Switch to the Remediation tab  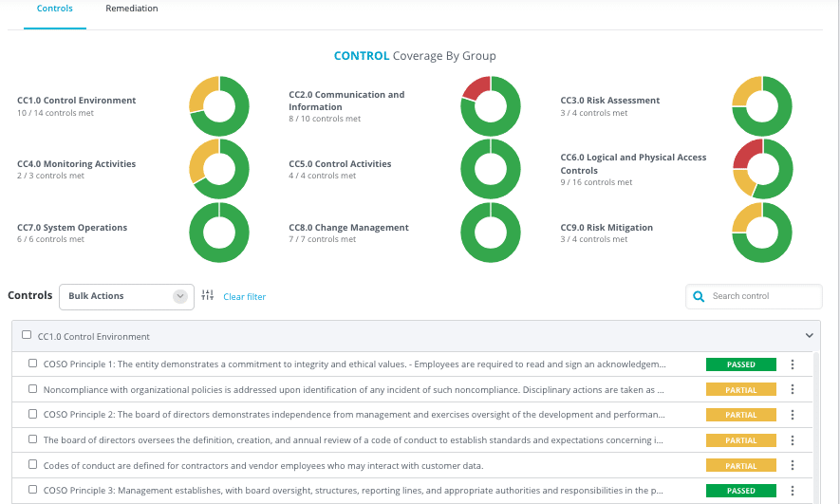pos(132,9)
